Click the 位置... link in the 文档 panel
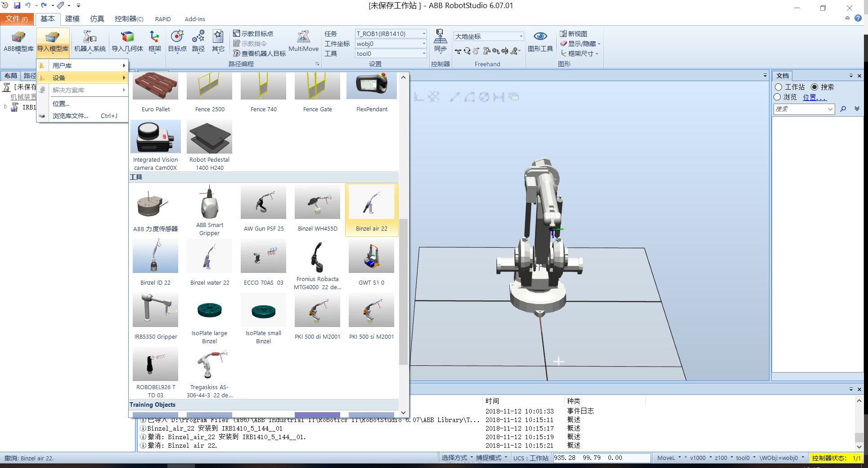868x468 pixels. (x=814, y=97)
